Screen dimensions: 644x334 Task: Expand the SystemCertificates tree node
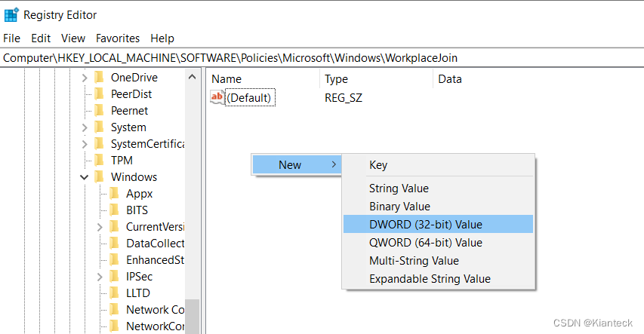(85, 144)
